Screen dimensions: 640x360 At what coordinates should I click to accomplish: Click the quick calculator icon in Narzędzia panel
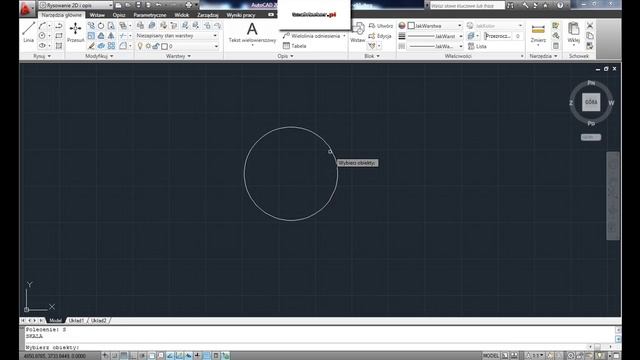[x=556, y=46]
